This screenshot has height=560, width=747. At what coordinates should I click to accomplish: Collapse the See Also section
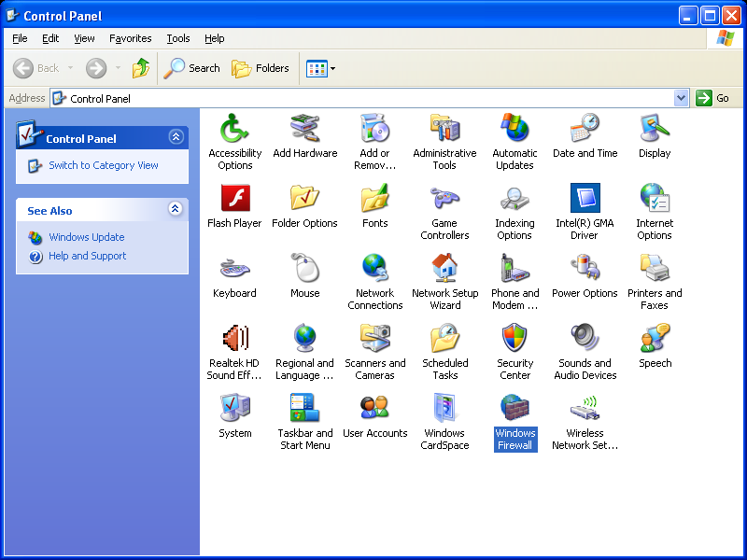pos(176,210)
